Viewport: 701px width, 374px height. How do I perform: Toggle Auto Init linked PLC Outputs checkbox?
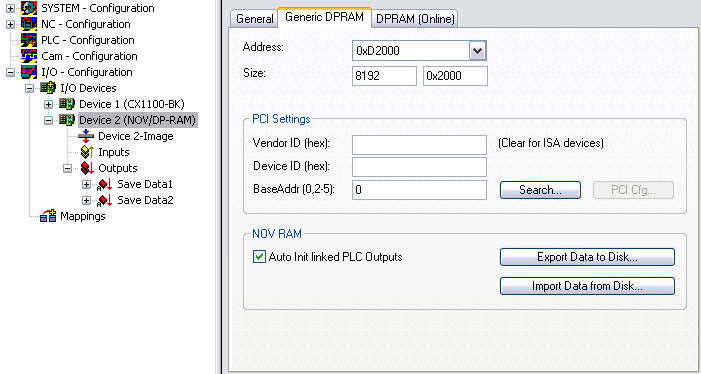pyautogui.click(x=259, y=257)
